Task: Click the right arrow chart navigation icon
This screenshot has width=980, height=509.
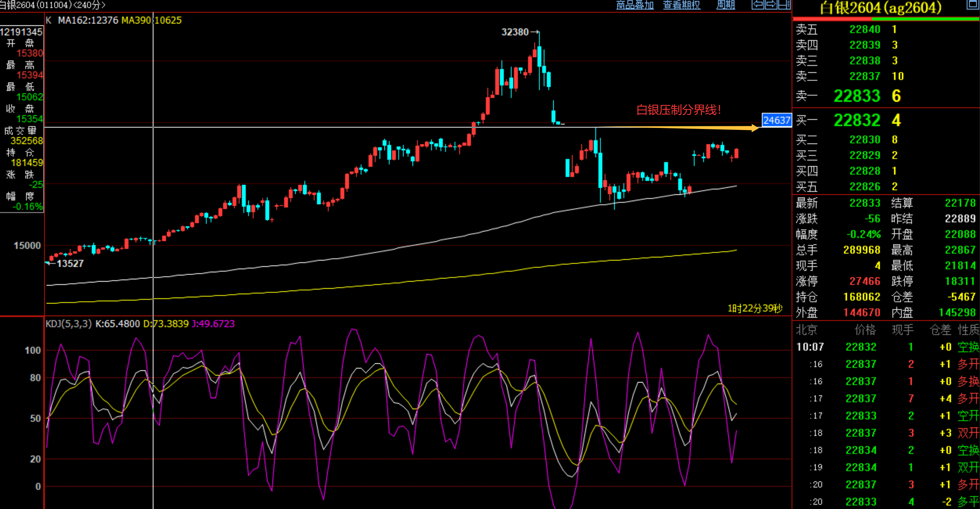Action: (771, 5)
